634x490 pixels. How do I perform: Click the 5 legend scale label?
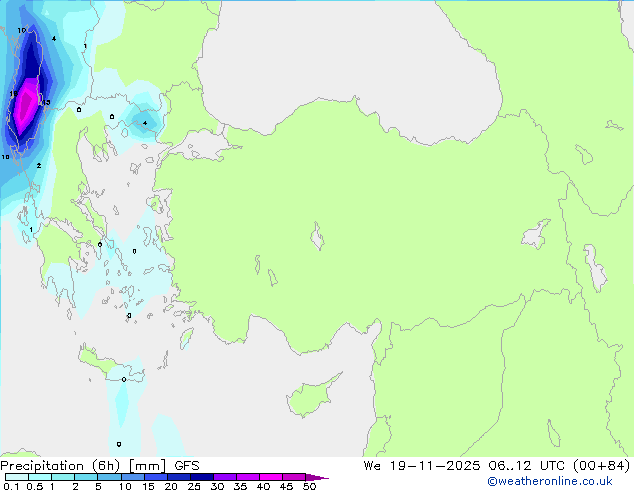click(98, 486)
